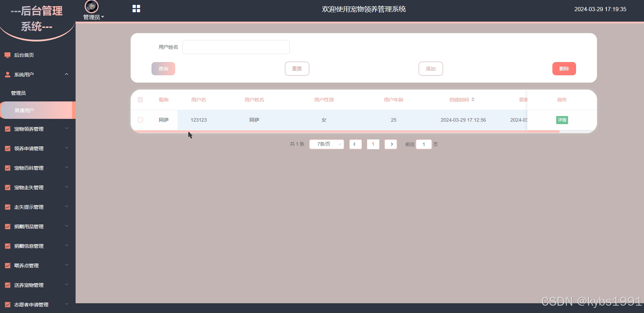Screen dimensions: 644x313
Task: Expand 领养申请管理 chevron
Action: 67,148
